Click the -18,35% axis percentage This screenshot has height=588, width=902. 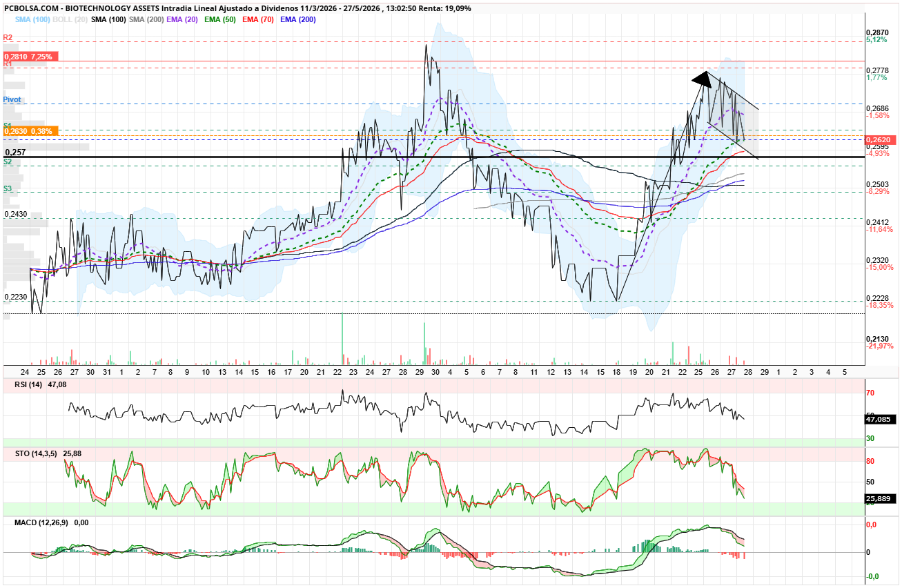click(879, 305)
